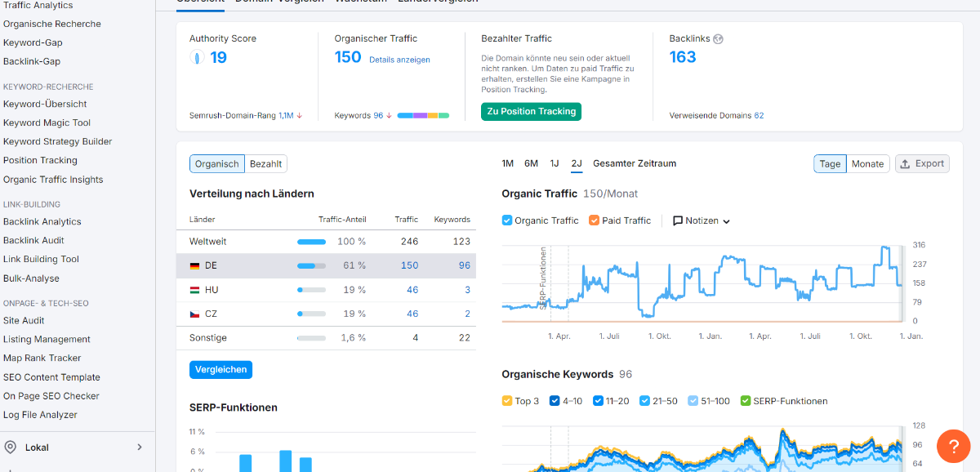Click the German flag icon in countries table
Screen dimensions: 980x472
pos(194,265)
